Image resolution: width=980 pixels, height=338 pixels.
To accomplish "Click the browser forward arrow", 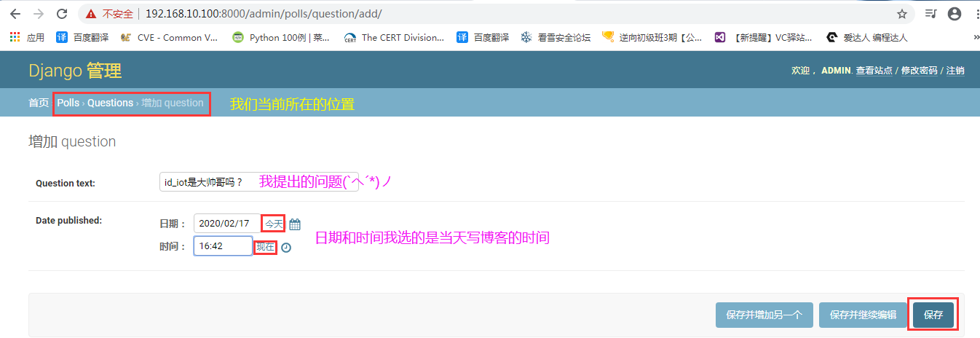I will click(39, 14).
